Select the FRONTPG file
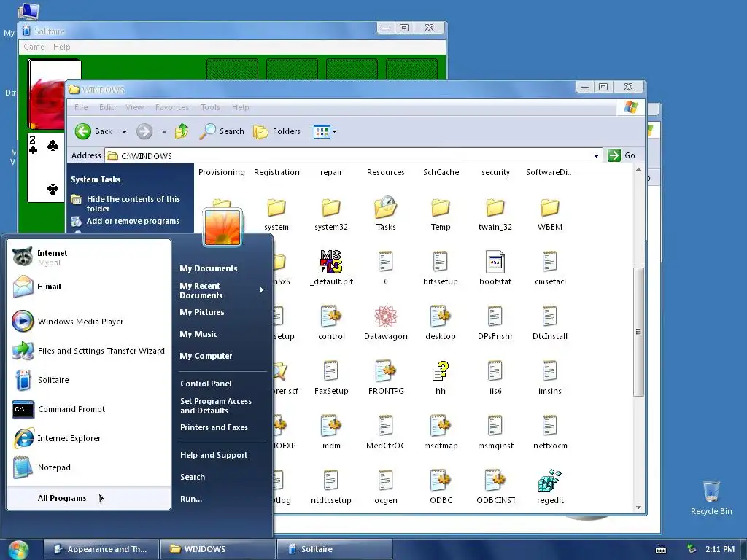The height and width of the screenshot is (560, 747). pos(386,377)
